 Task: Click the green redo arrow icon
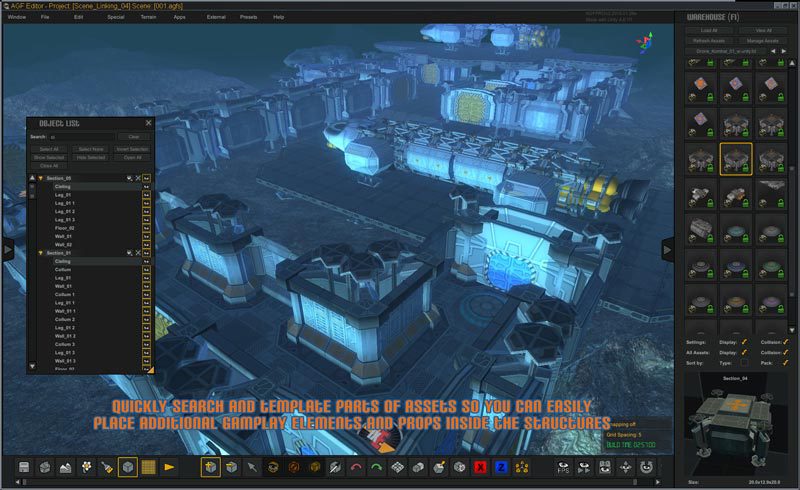tap(377, 467)
